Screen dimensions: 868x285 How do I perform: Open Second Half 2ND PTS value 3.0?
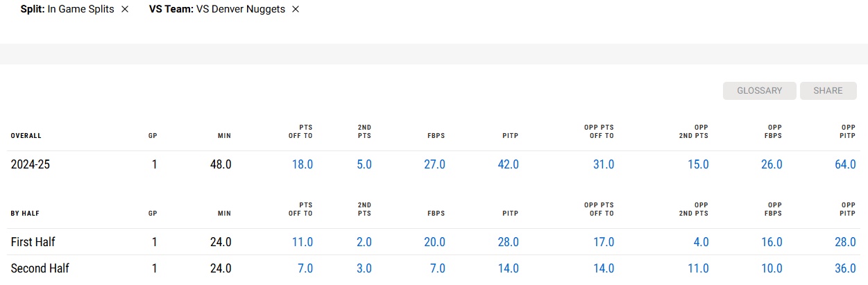coord(364,268)
